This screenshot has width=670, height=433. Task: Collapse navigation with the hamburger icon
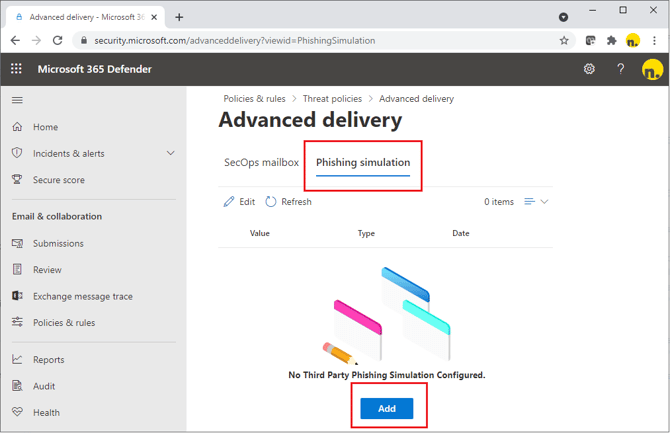point(17,100)
